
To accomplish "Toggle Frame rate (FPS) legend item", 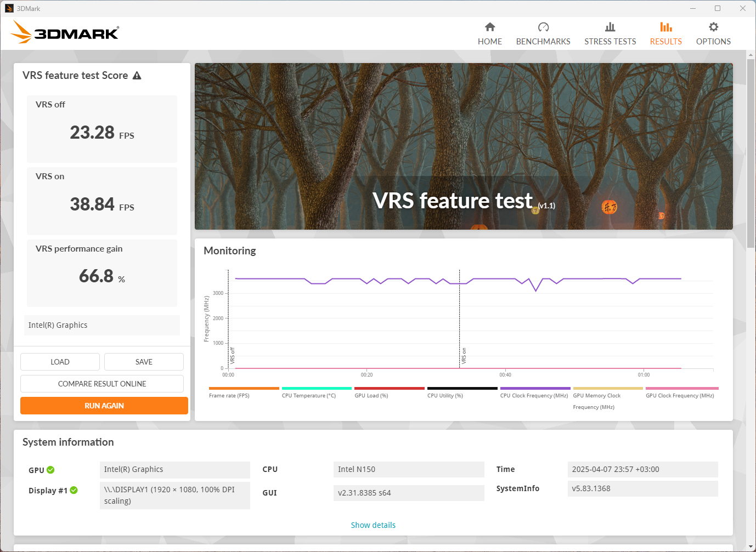I will [229, 395].
